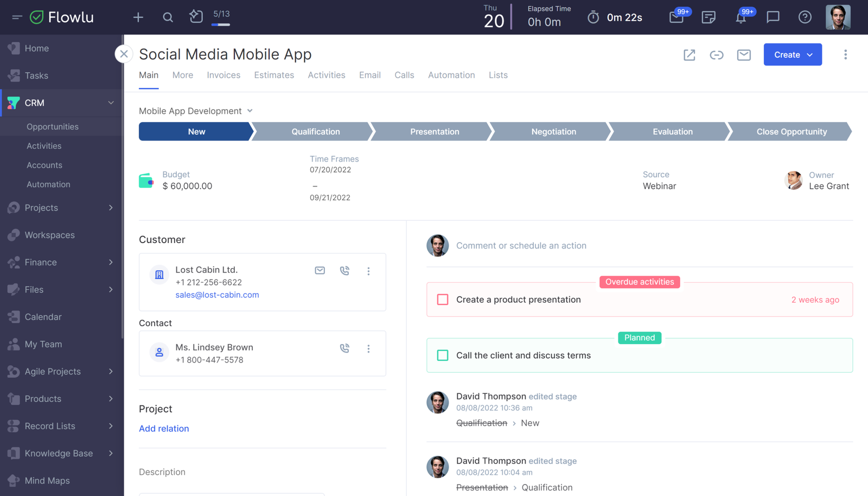Image resolution: width=868 pixels, height=496 pixels.
Task: Open the help question mark icon
Action: tap(805, 17)
